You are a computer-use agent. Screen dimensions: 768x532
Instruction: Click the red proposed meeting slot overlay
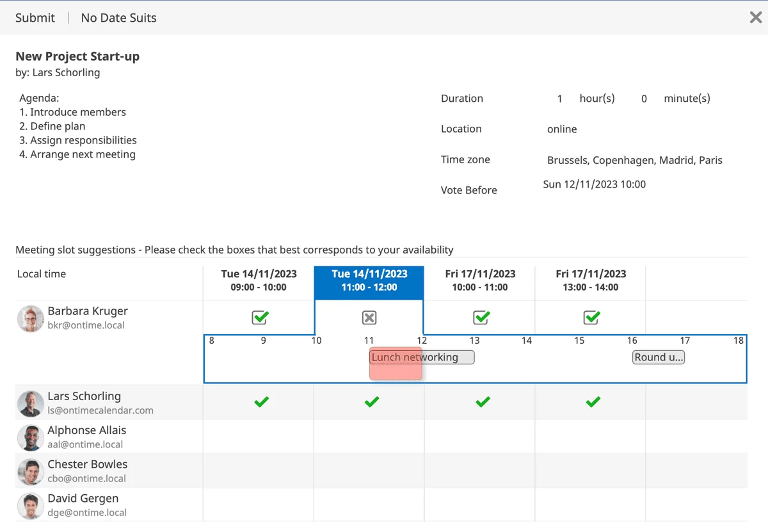[396, 364]
